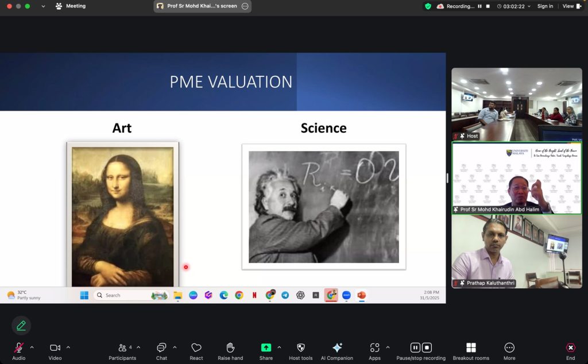Open Host tools shield

click(x=300, y=351)
